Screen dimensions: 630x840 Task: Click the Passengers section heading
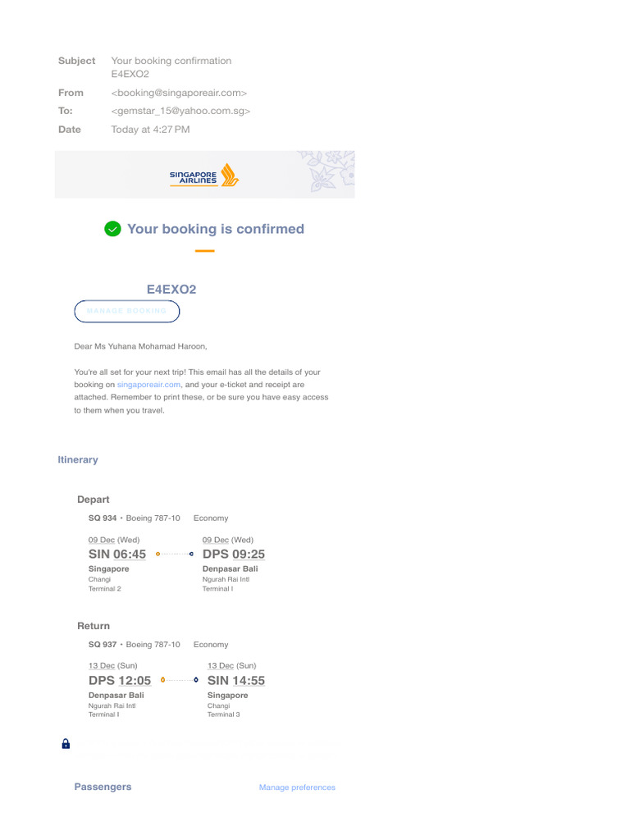click(103, 787)
